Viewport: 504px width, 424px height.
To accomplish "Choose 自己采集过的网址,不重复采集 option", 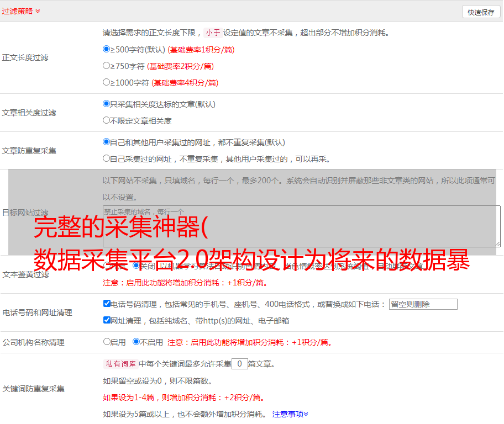I will pyautogui.click(x=107, y=158).
